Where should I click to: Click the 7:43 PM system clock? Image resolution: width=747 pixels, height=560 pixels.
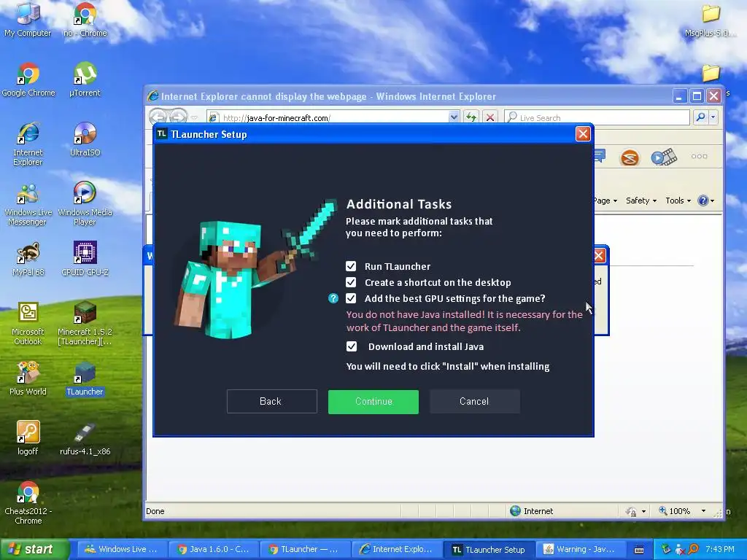tap(720, 549)
